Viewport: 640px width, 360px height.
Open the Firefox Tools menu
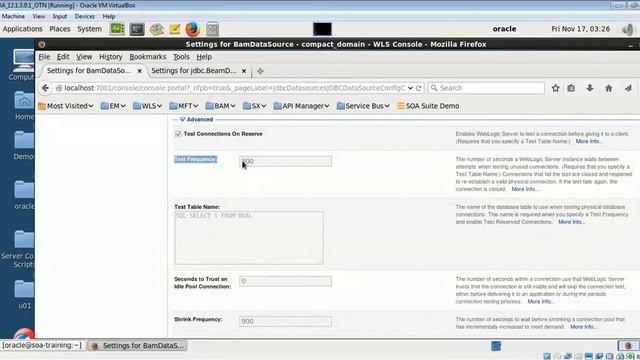tap(181, 57)
